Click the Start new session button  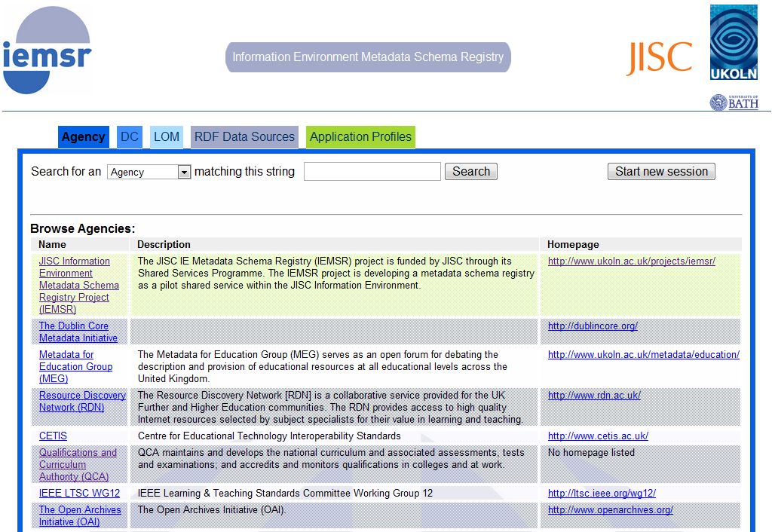pyautogui.click(x=661, y=171)
